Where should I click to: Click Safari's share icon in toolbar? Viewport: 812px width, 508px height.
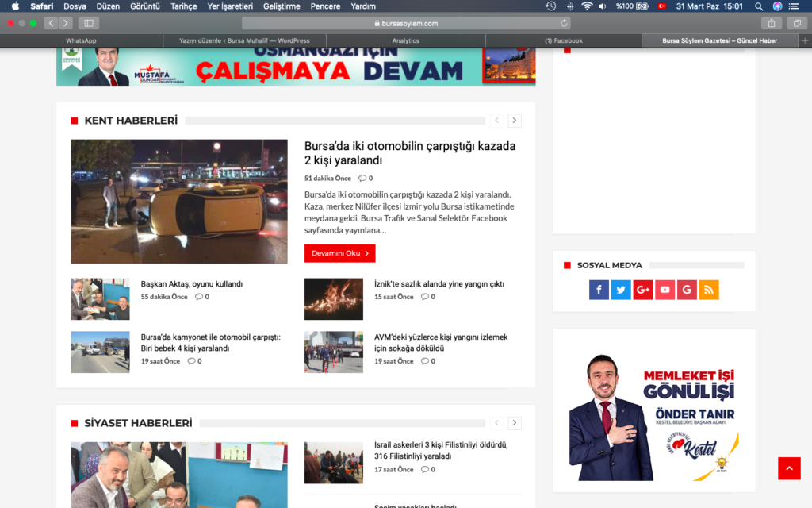(771, 23)
